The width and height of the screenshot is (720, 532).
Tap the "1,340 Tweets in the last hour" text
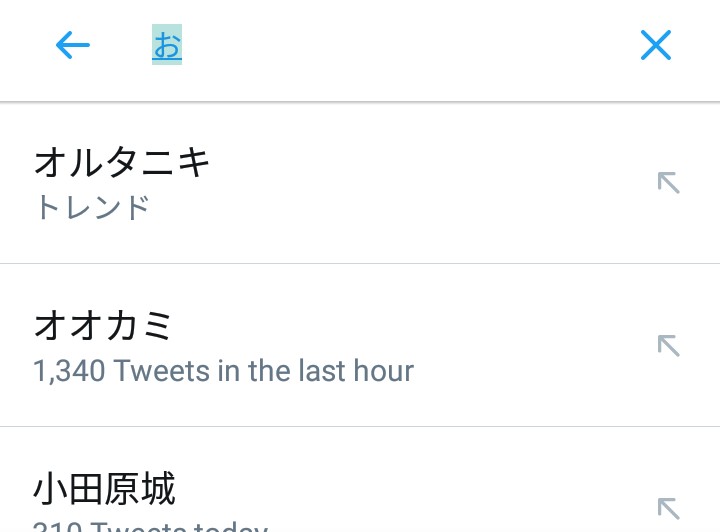[223, 371]
